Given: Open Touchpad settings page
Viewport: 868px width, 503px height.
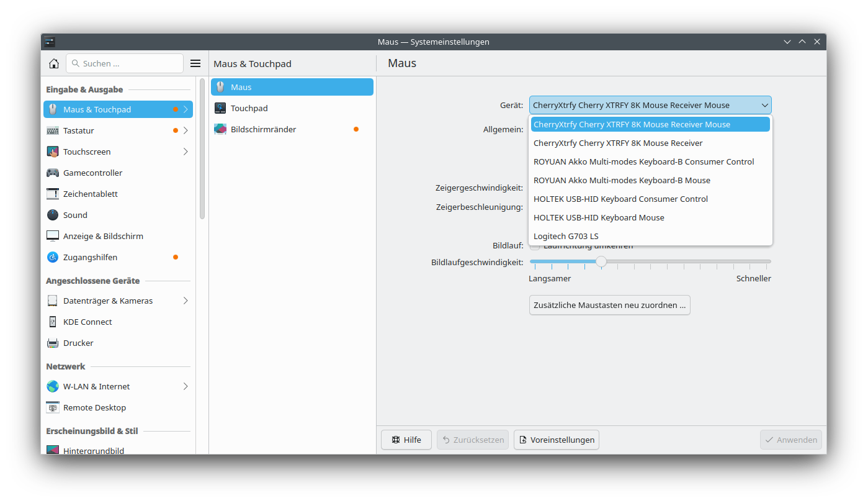Looking at the screenshot, I should coord(292,108).
